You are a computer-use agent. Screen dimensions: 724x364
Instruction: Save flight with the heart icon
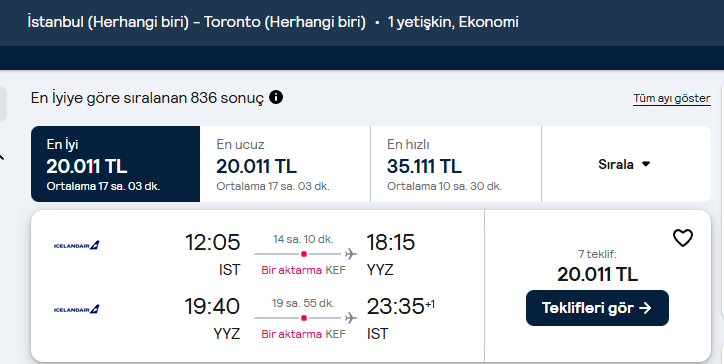[x=682, y=238]
